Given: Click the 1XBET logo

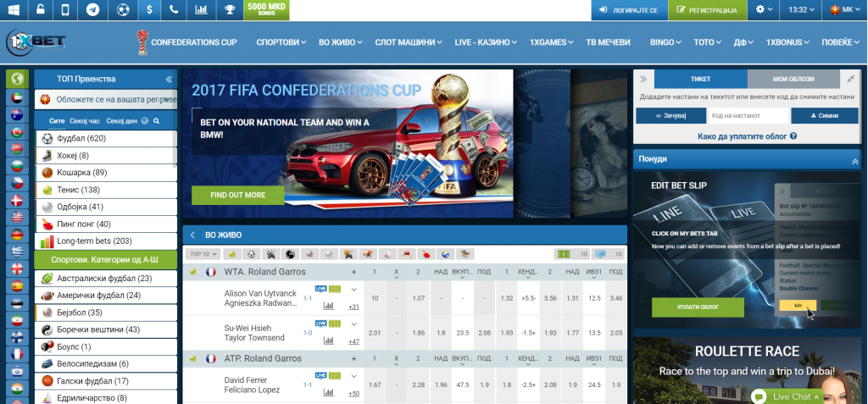Looking at the screenshot, I should point(36,42).
